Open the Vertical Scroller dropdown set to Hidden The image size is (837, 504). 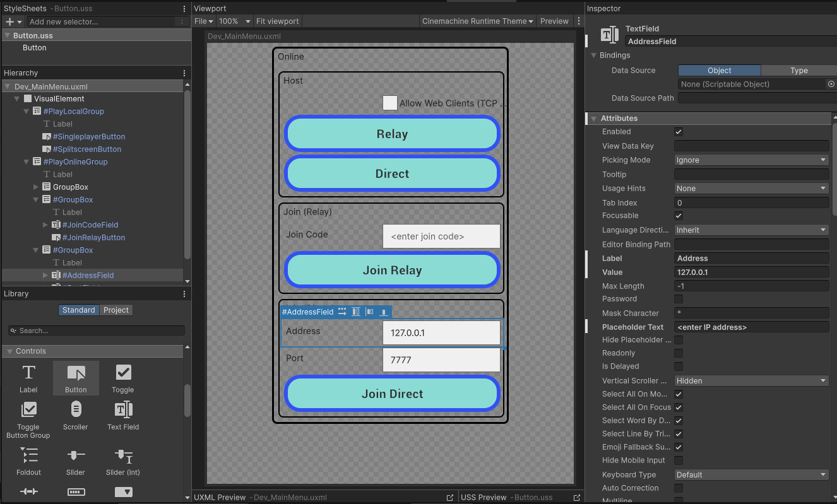pyautogui.click(x=751, y=381)
